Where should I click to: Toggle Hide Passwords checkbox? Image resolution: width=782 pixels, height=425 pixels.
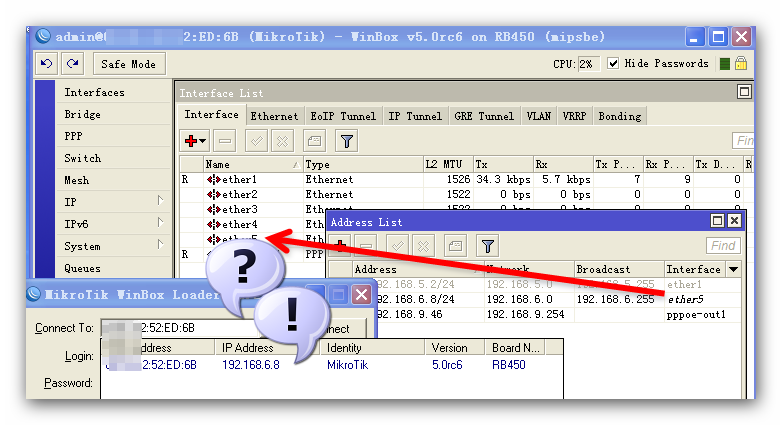pos(613,63)
